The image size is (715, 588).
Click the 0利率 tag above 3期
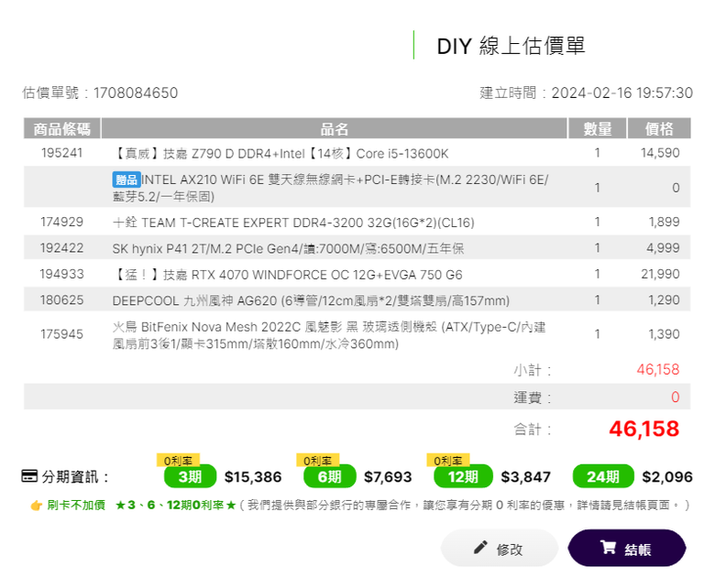(178, 461)
